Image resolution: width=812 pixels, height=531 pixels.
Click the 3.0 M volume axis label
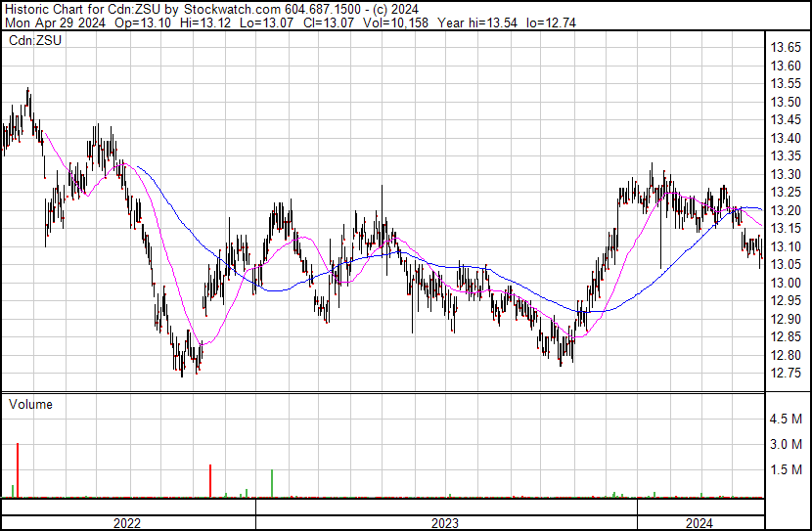(787, 444)
